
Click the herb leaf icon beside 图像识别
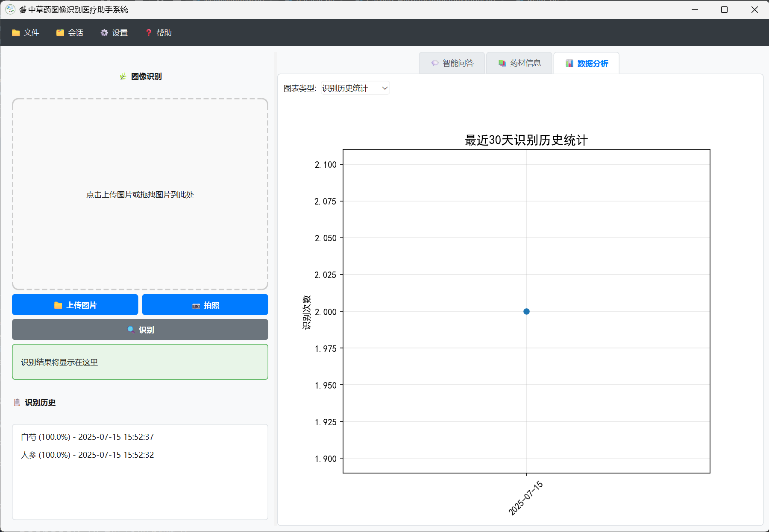(123, 76)
